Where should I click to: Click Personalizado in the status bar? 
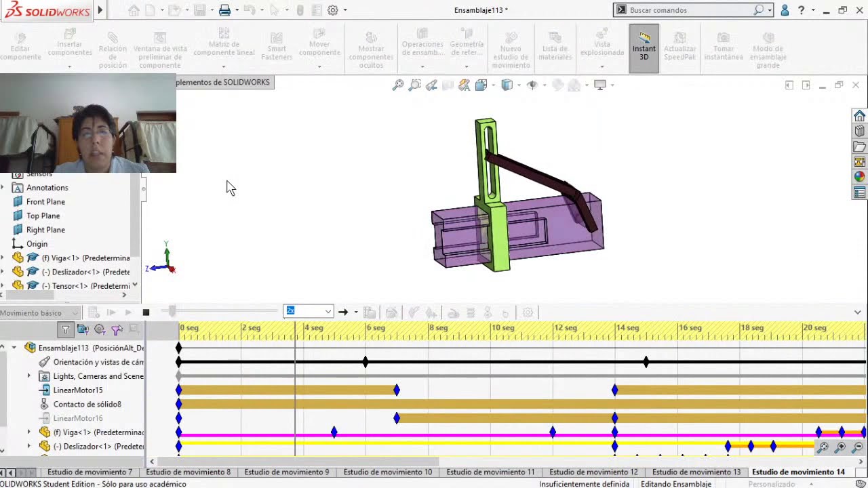(771, 484)
